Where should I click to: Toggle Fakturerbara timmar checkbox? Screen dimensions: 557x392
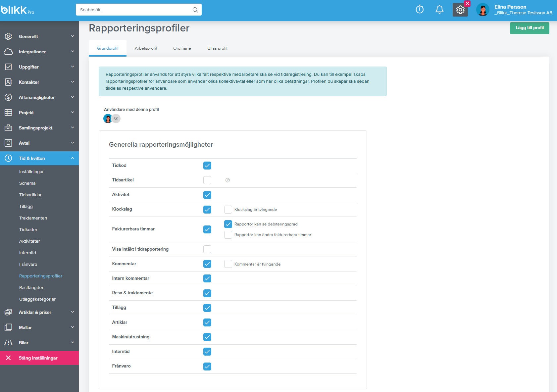(x=207, y=229)
